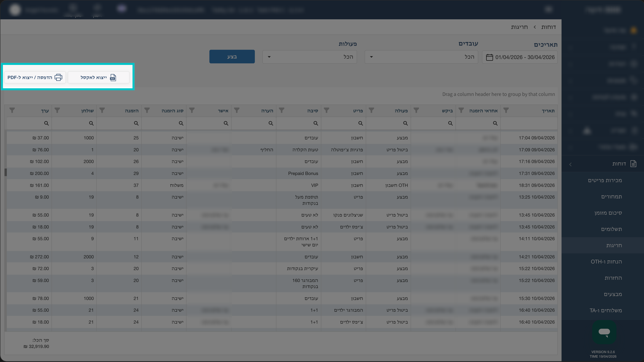
Task: Click the דוחות breadcrumb link
Action: point(549,27)
